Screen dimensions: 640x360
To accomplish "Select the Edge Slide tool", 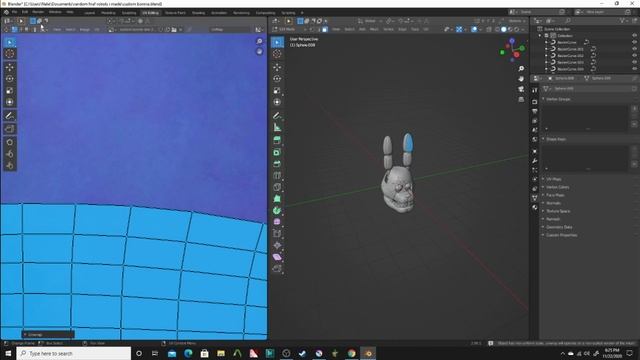I will pyautogui.click(x=277, y=234).
